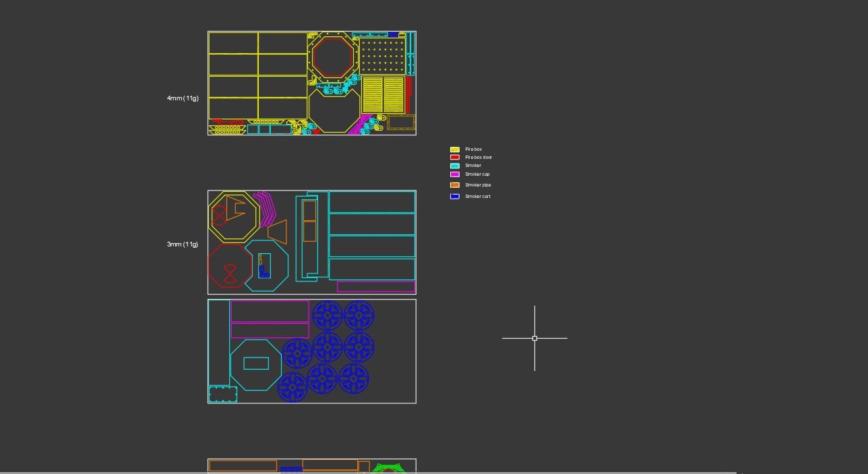Screen dimensions: 868x474
Task: Click the green shape at the bottom sheet
Action: [387, 467]
